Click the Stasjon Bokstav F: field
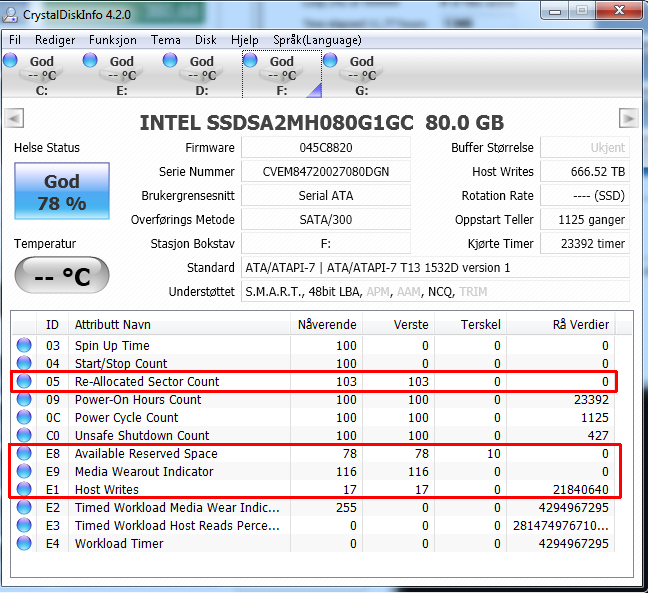This screenshot has width=648, height=593. click(x=326, y=243)
